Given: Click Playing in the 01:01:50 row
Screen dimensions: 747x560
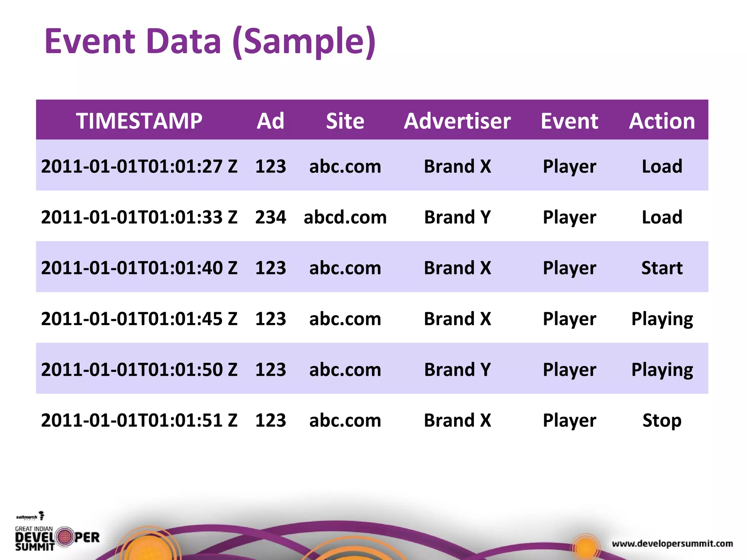Looking at the screenshot, I should [x=662, y=370].
